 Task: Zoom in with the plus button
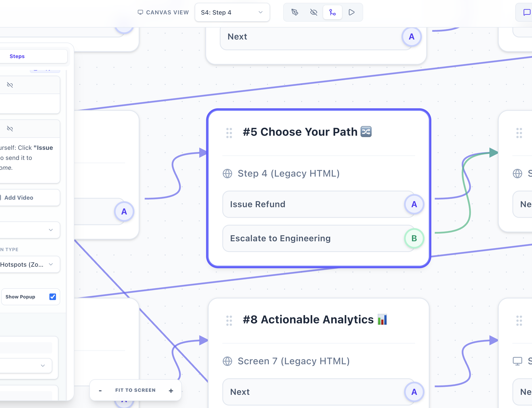(171, 391)
